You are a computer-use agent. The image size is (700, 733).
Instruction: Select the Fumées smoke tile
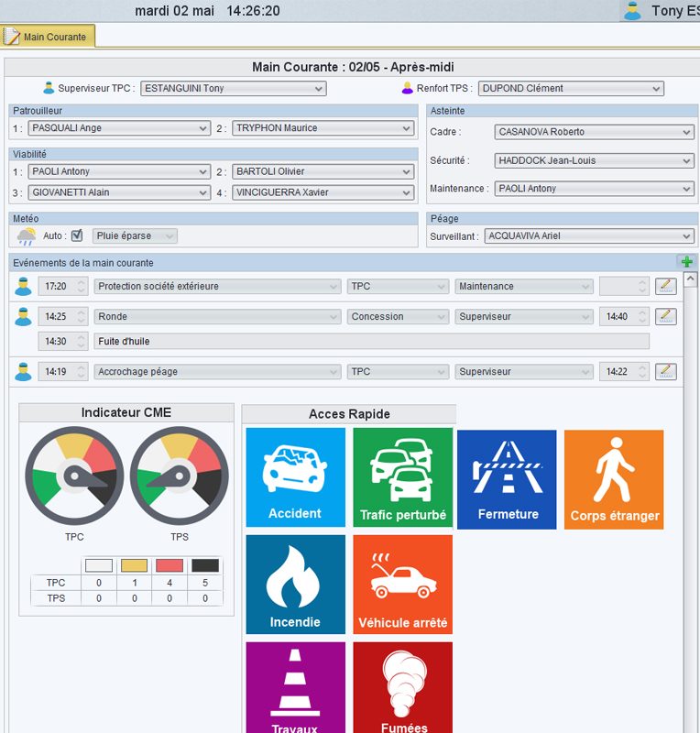tap(402, 689)
